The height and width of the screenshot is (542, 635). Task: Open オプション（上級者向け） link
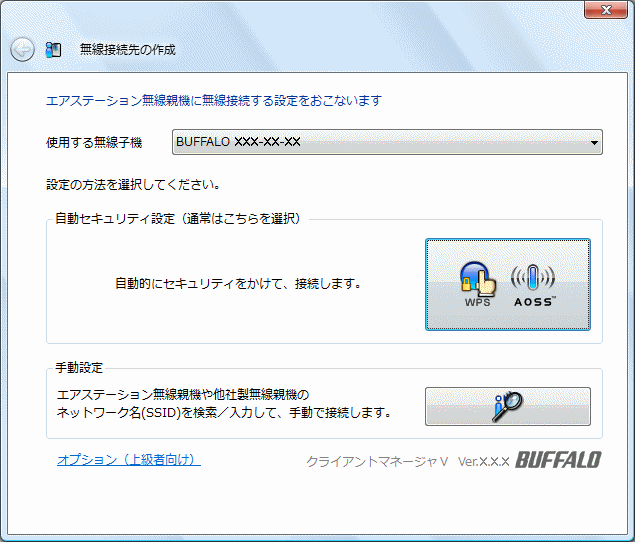click(129, 460)
